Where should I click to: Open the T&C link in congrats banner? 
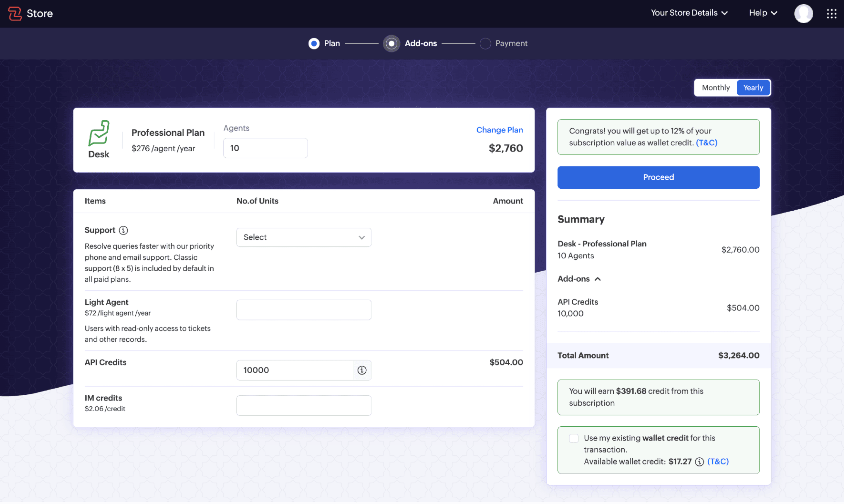pos(707,143)
